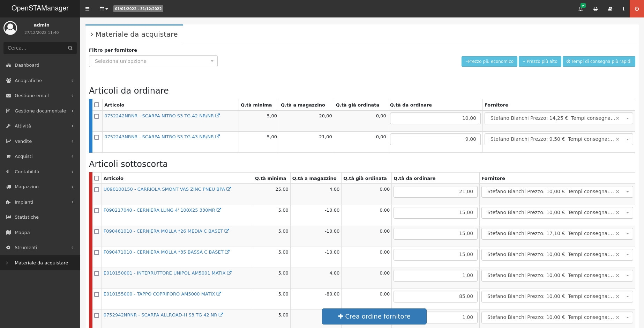Open the Filtro per fornitore dropdown

(153, 61)
